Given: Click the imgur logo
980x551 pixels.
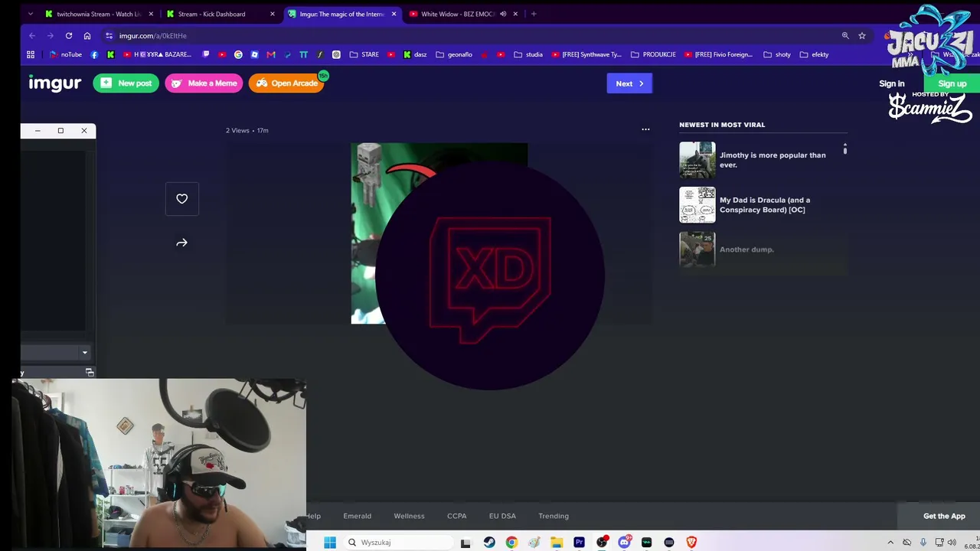Looking at the screenshot, I should (x=55, y=83).
